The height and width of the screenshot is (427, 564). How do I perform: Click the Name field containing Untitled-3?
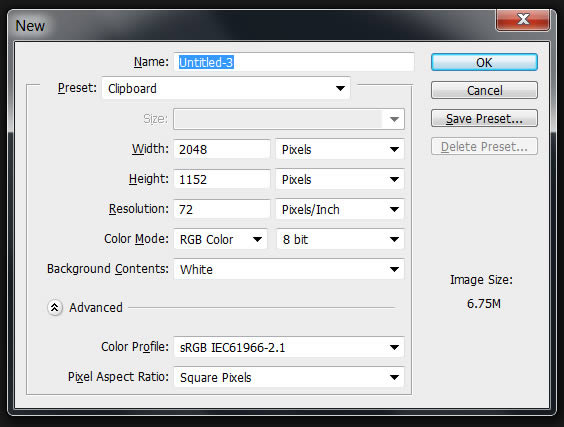coord(294,62)
